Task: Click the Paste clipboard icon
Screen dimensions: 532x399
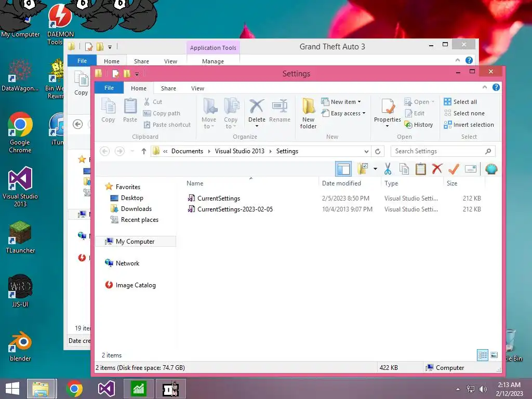Action: pyautogui.click(x=130, y=111)
